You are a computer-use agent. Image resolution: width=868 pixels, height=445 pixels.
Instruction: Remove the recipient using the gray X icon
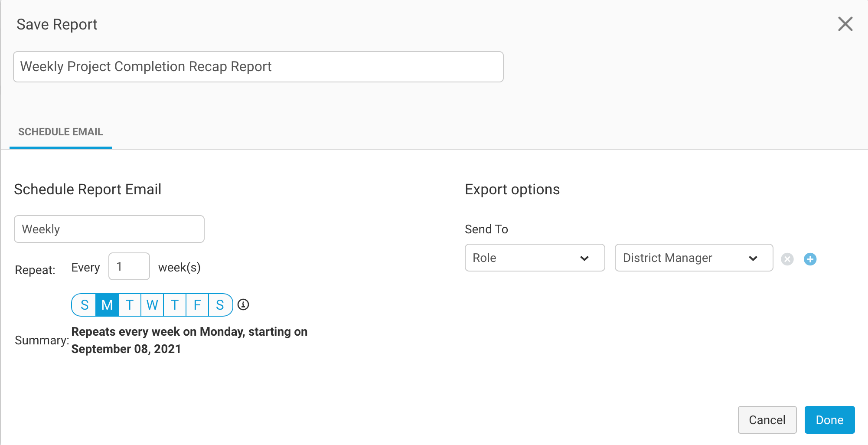(x=787, y=259)
